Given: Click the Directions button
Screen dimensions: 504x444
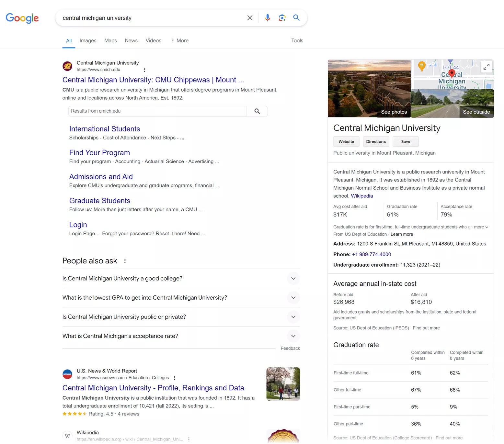Looking at the screenshot, I should pos(376,142).
